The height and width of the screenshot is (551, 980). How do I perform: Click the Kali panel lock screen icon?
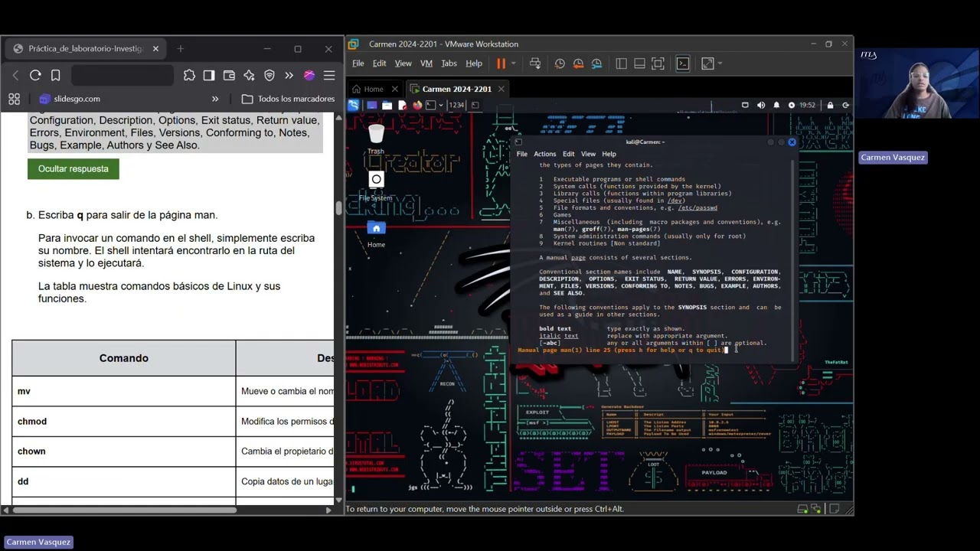tap(830, 105)
